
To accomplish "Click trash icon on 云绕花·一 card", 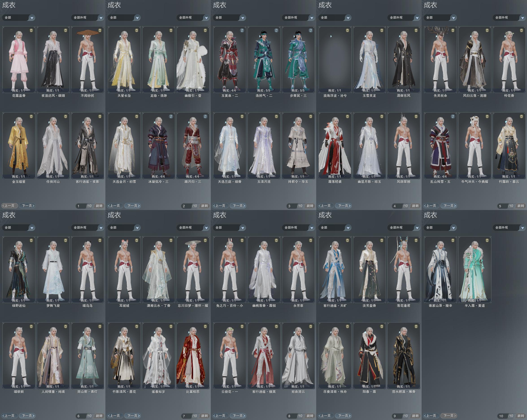I will point(242,326).
